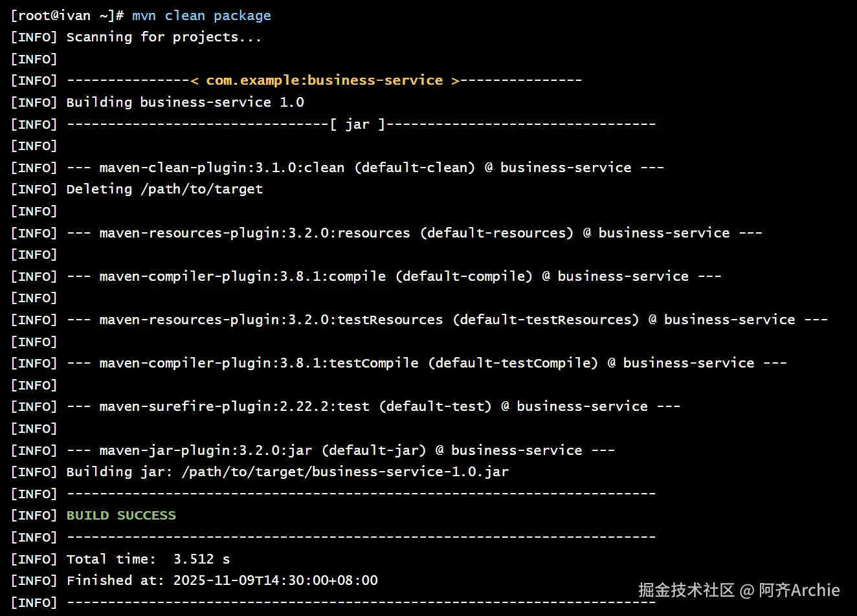This screenshot has width=857, height=616.
Task: Select the "Scanning for projects..." line
Action: click(164, 37)
